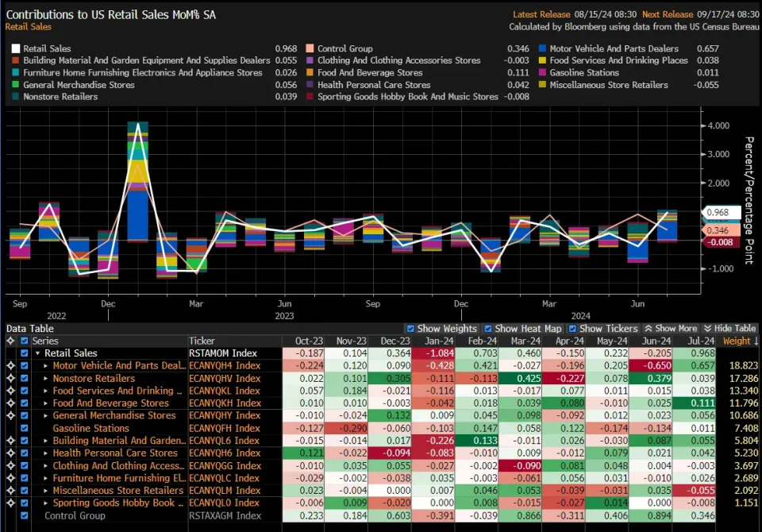
Task: Uncheck the Gasoline Stations row checkbox
Action: pos(25,428)
